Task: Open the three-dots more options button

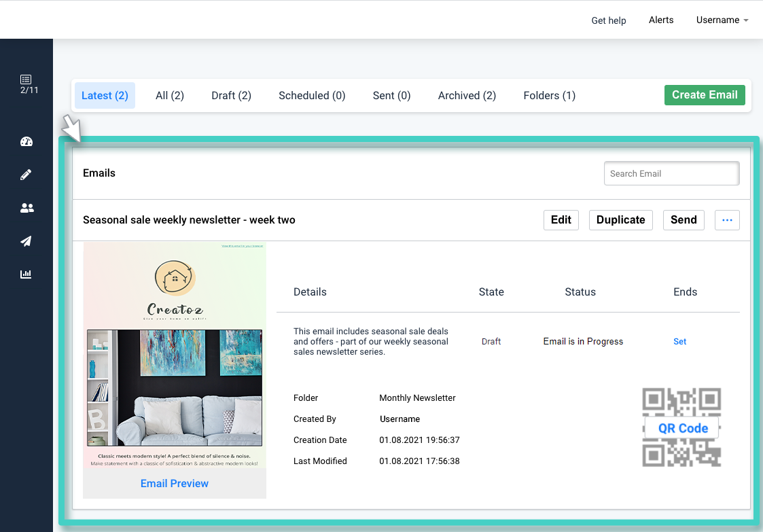Action: [727, 220]
